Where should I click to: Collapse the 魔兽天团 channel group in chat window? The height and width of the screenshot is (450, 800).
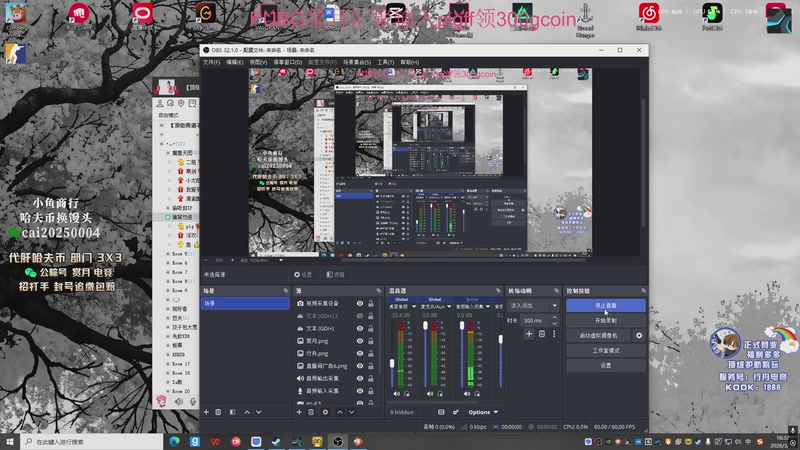(168, 153)
